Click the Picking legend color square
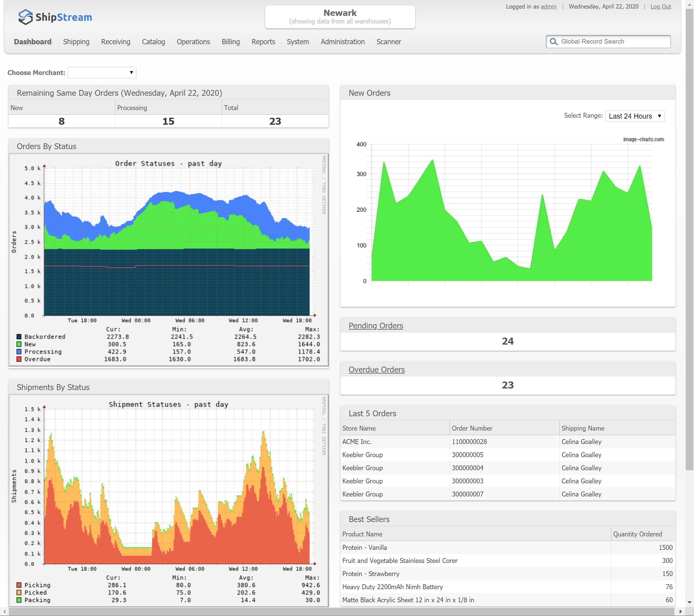The width and height of the screenshot is (694, 616). click(19, 585)
